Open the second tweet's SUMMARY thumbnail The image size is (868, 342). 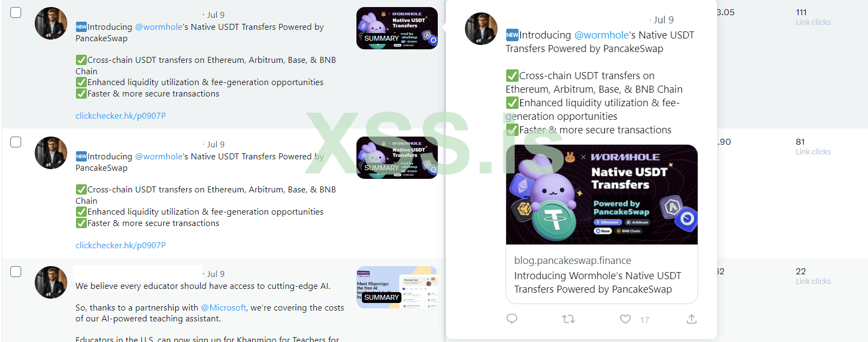tap(397, 158)
